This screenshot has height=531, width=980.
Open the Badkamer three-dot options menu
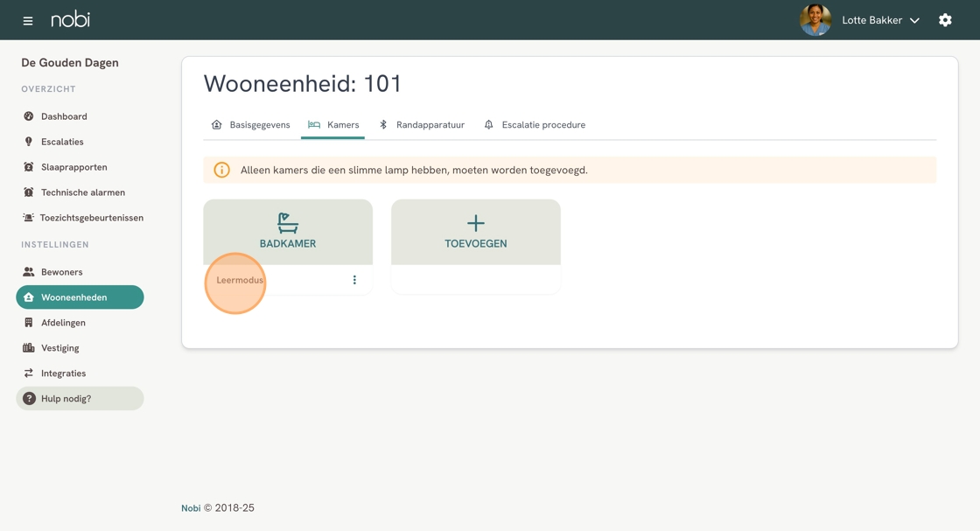coord(354,280)
